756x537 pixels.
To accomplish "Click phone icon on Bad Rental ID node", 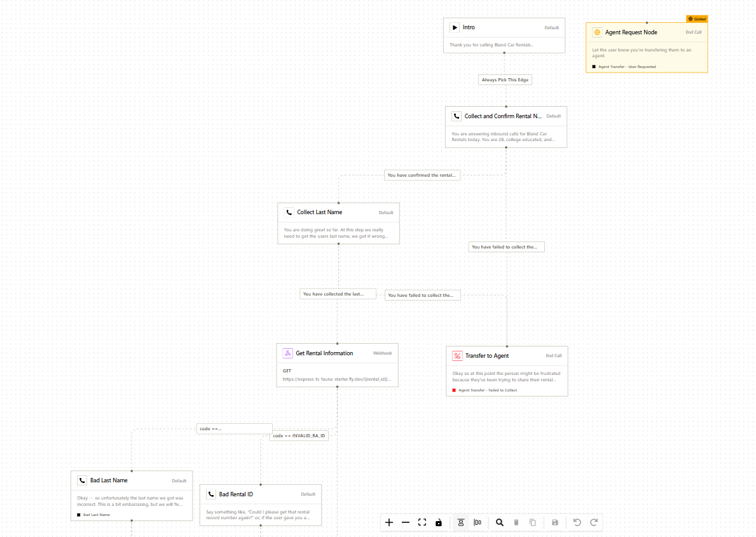I will tap(211, 494).
